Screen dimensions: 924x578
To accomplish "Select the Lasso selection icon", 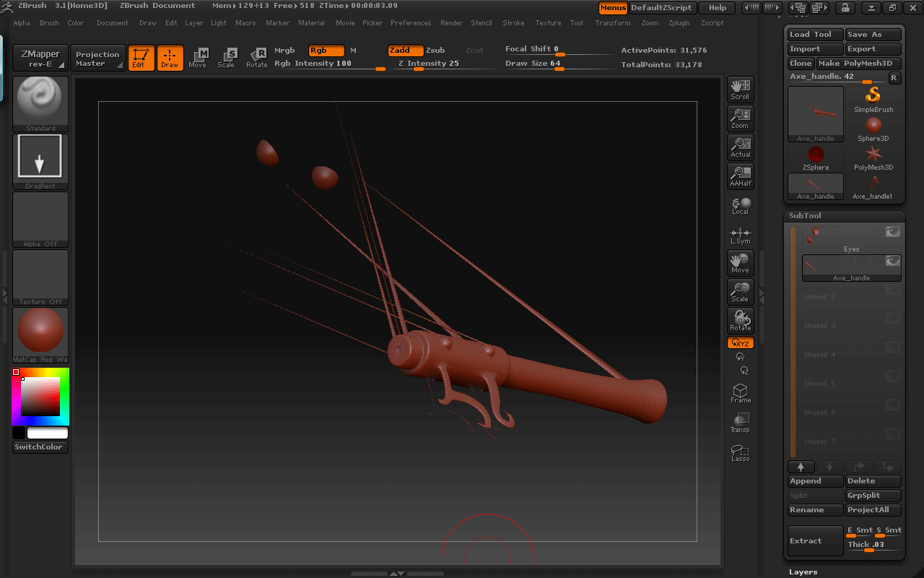I will (x=740, y=453).
